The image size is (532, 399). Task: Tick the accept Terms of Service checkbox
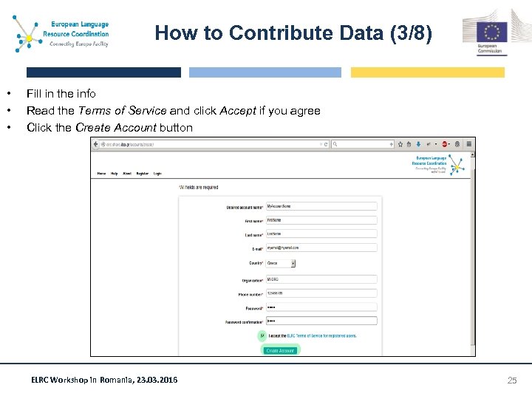tap(262, 335)
